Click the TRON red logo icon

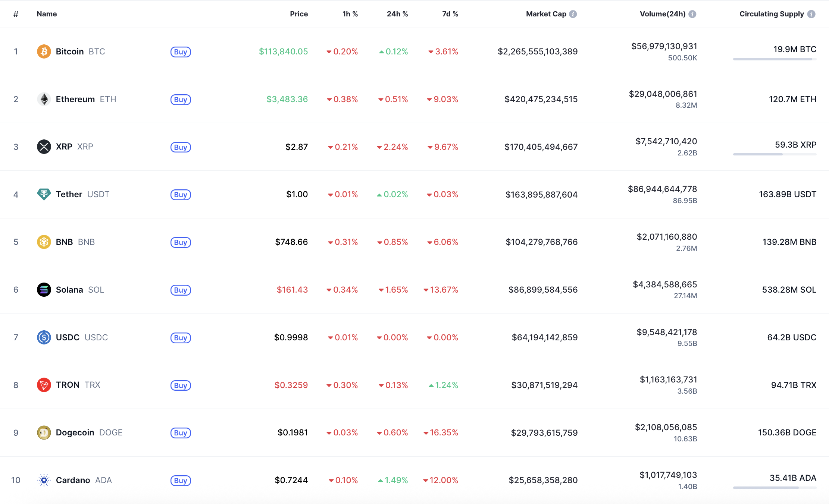click(x=44, y=385)
